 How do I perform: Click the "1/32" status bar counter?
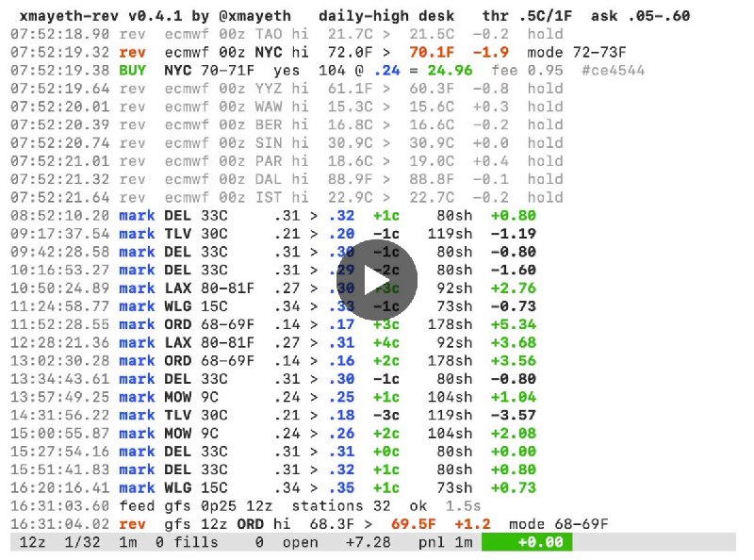click(x=83, y=542)
